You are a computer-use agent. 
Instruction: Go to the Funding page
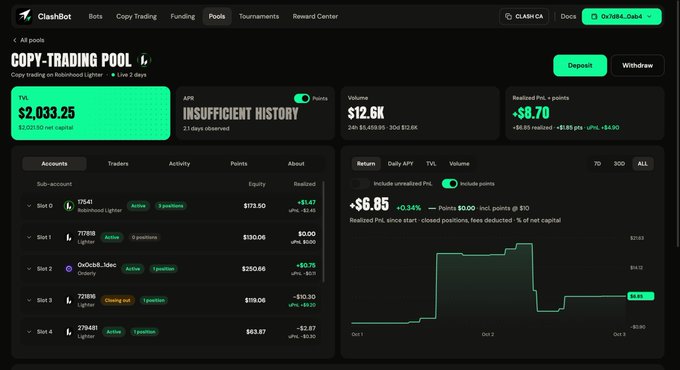183,16
